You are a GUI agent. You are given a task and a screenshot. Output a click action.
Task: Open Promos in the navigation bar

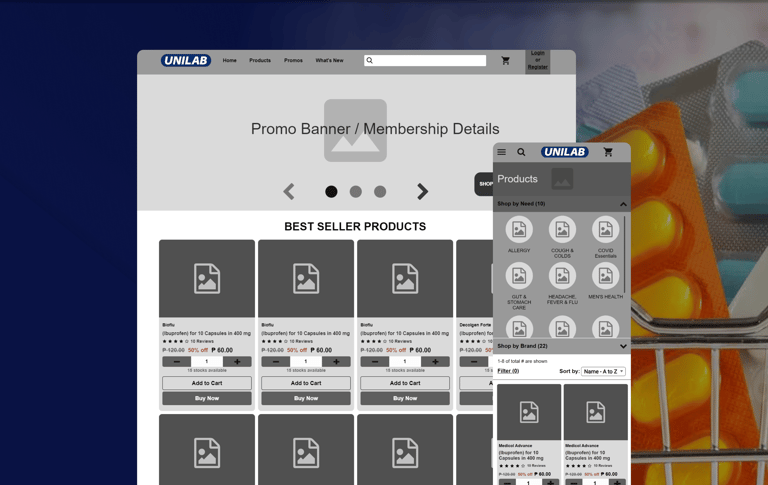coord(293,60)
